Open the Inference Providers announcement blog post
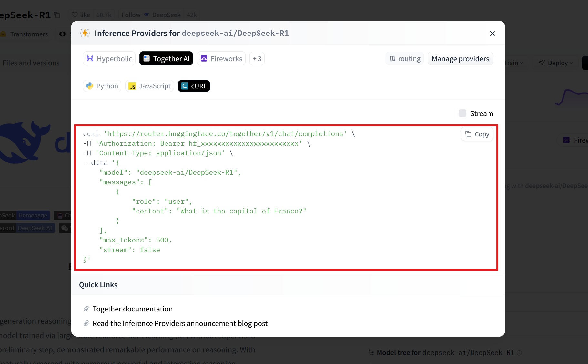Screen dimensions: 588x364 point(180,323)
